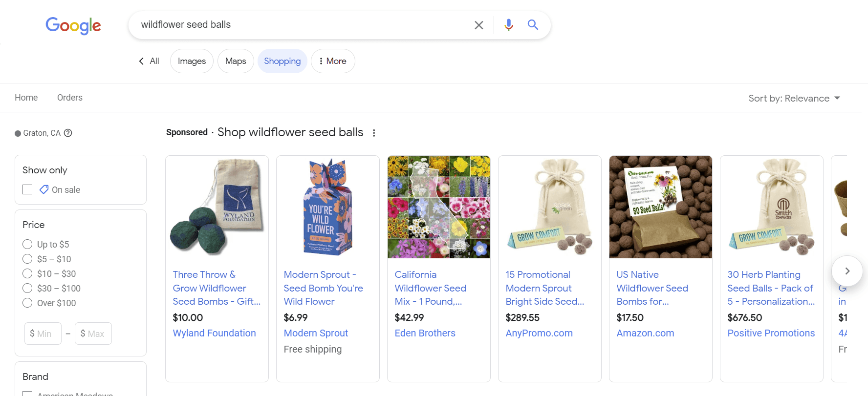868x396 pixels.
Task: Click the back chevron before the All tab
Action: (141, 61)
